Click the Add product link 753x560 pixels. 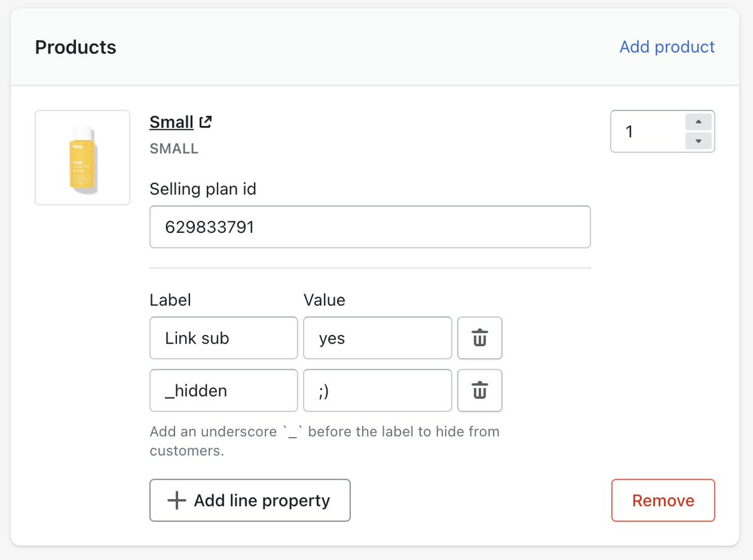(x=667, y=47)
